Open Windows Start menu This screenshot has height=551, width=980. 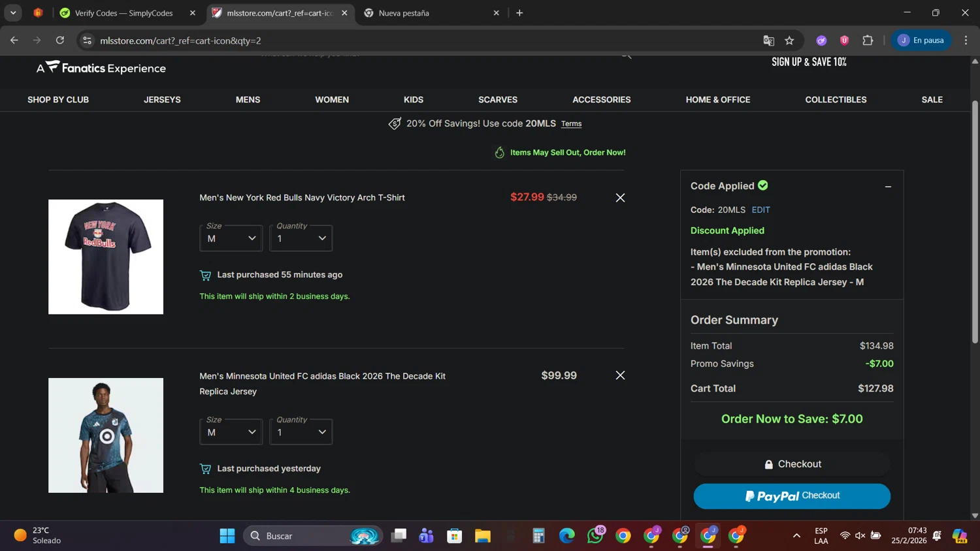227,536
